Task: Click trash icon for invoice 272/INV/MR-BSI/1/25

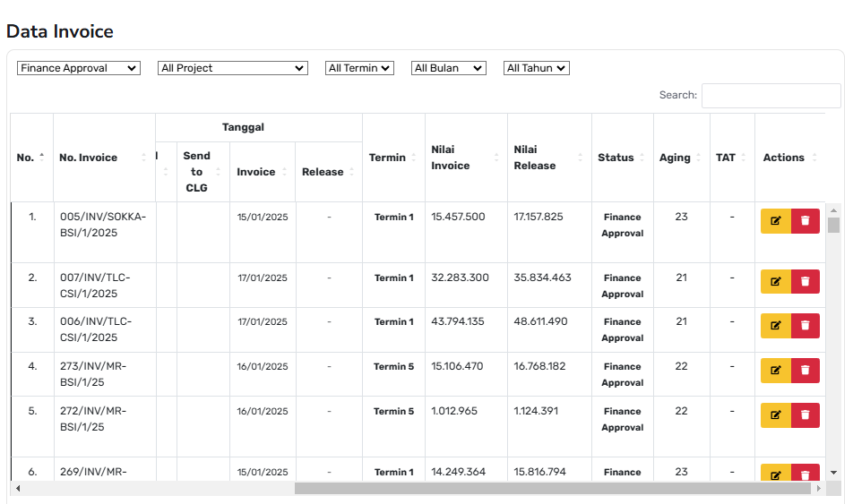Action: tap(805, 414)
